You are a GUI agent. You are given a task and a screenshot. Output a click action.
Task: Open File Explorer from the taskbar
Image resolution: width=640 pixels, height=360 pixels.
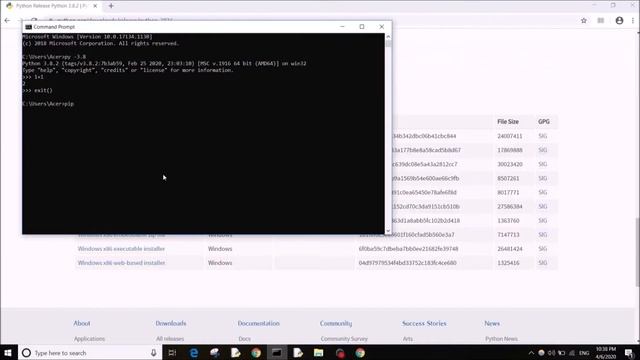318,353
